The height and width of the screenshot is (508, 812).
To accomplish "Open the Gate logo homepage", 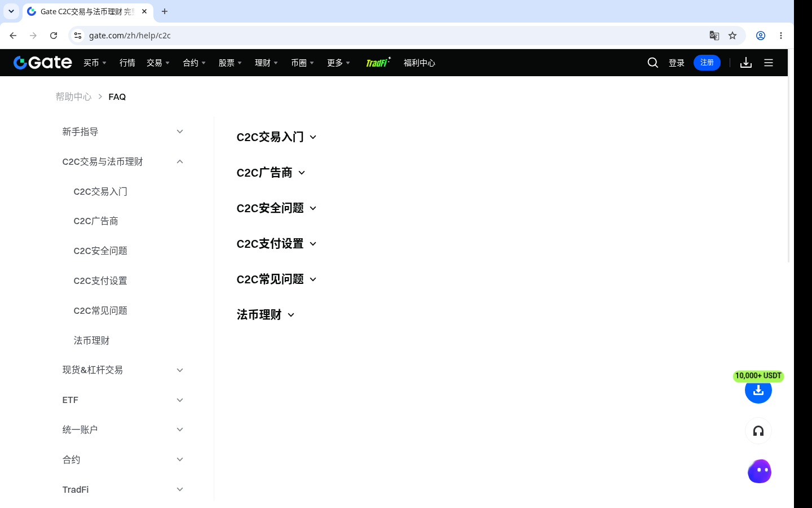I will click(x=43, y=63).
